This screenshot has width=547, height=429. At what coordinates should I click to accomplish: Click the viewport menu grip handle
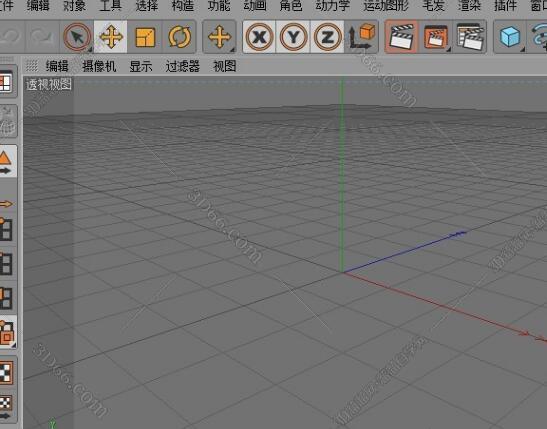[32, 66]
